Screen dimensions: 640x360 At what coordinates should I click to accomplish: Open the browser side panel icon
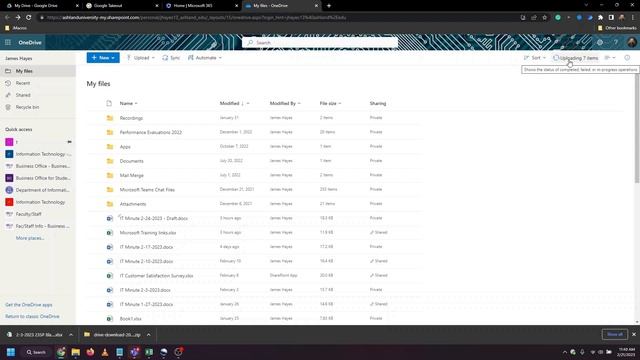click(x=611, y=18)
